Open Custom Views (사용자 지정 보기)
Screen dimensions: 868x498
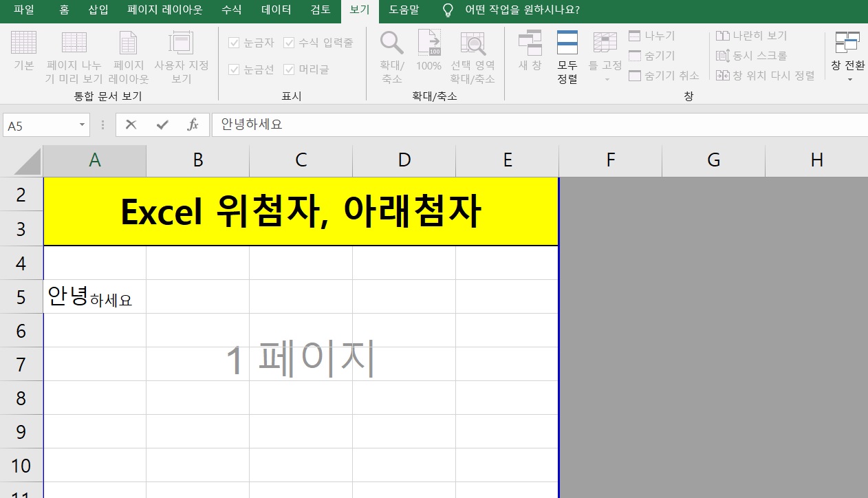pos(182,58)
